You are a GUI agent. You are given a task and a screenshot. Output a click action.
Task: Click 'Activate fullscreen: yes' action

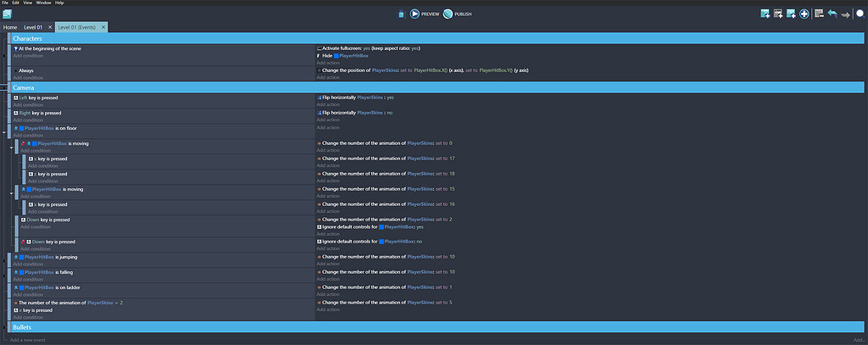click(x=368, y=48)
